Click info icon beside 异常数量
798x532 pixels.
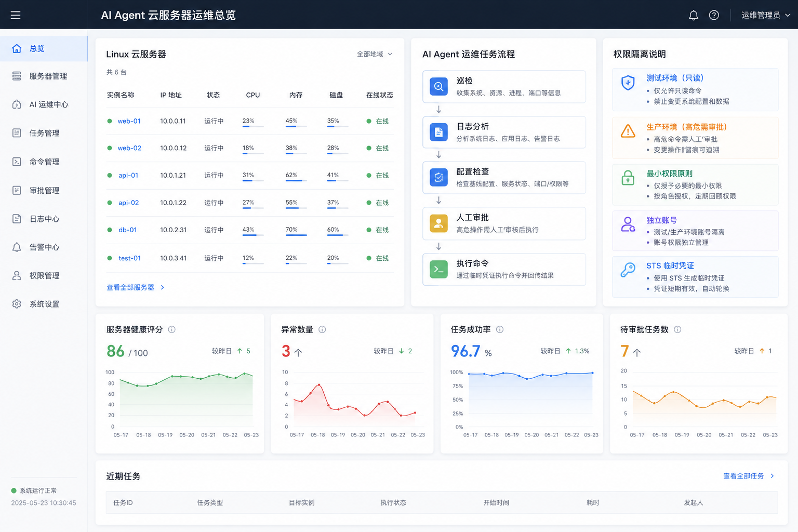click(x=322, y=329)
